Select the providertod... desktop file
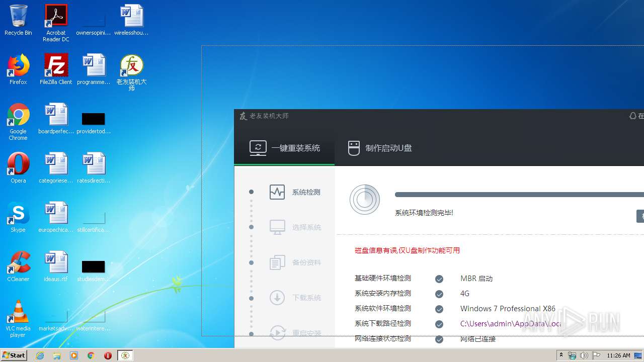This screenshot has width=644, height=362. coord(94,123)
